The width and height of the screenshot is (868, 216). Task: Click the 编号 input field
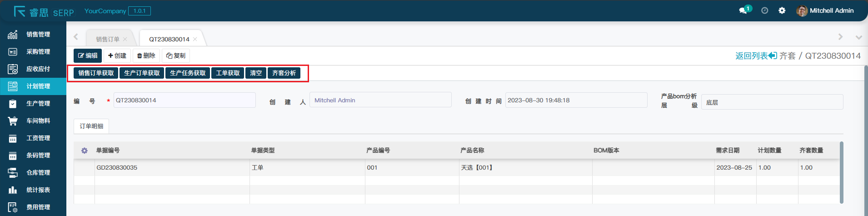[x=184, y=100]
